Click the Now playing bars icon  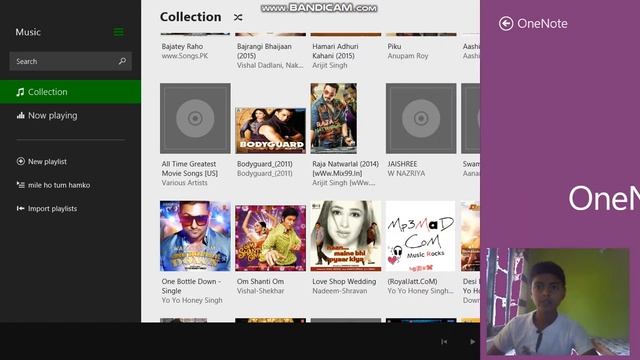click(x=20, y=116)
